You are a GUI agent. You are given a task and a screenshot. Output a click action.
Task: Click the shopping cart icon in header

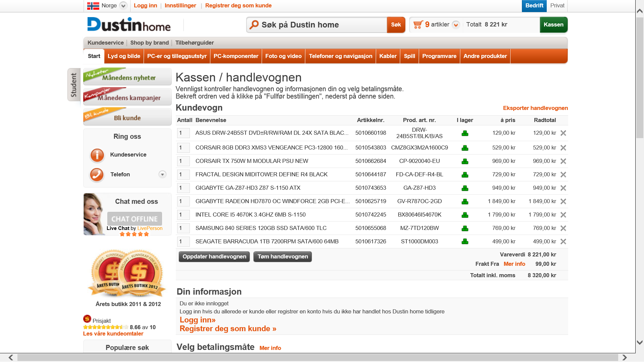[x=418, y=24]
